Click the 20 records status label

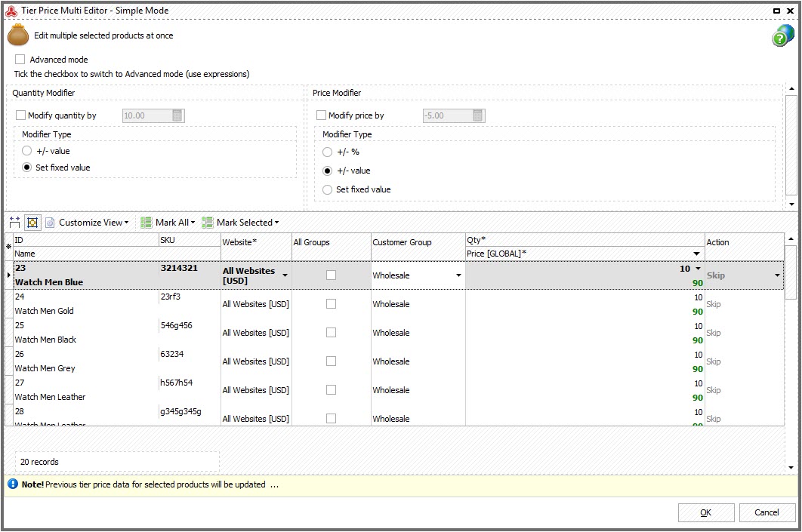click(39, 462)
